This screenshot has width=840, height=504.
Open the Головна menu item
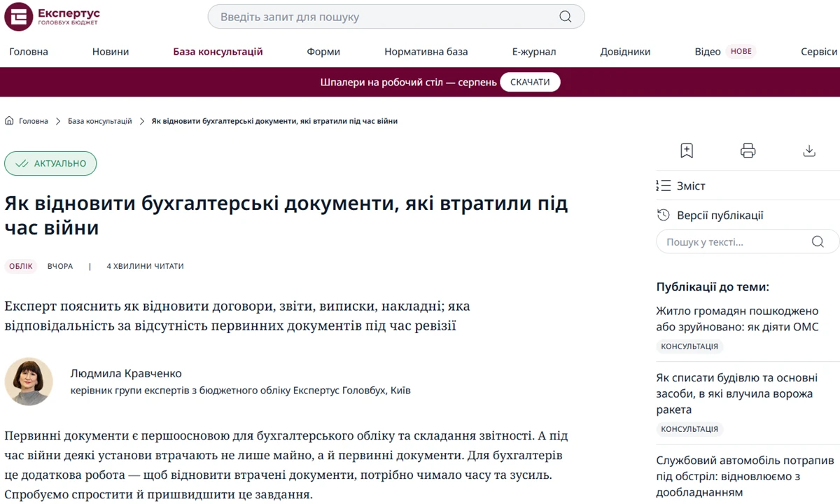pyautogui.click(x=29, y=51)
